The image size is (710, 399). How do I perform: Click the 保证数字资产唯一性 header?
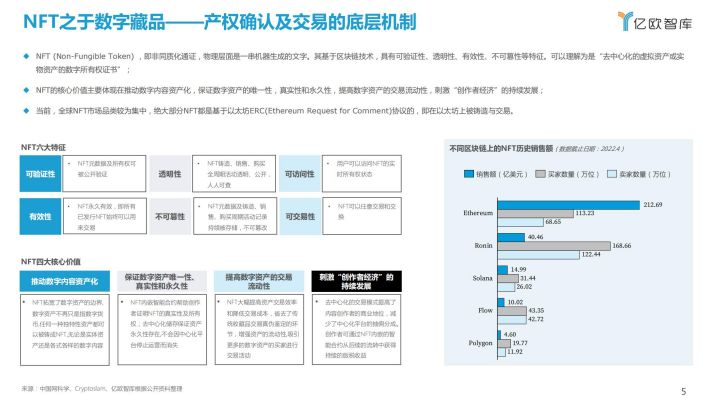tap(162, 281)
